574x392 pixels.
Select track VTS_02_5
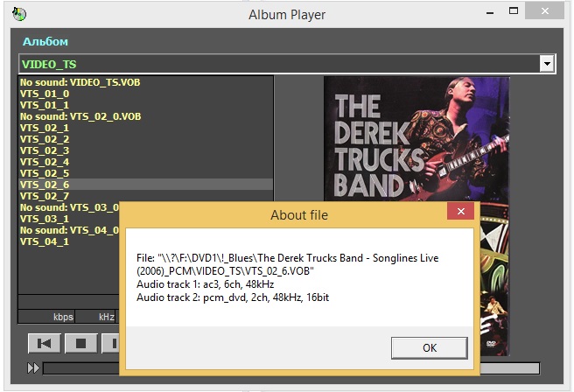(146, 173)
